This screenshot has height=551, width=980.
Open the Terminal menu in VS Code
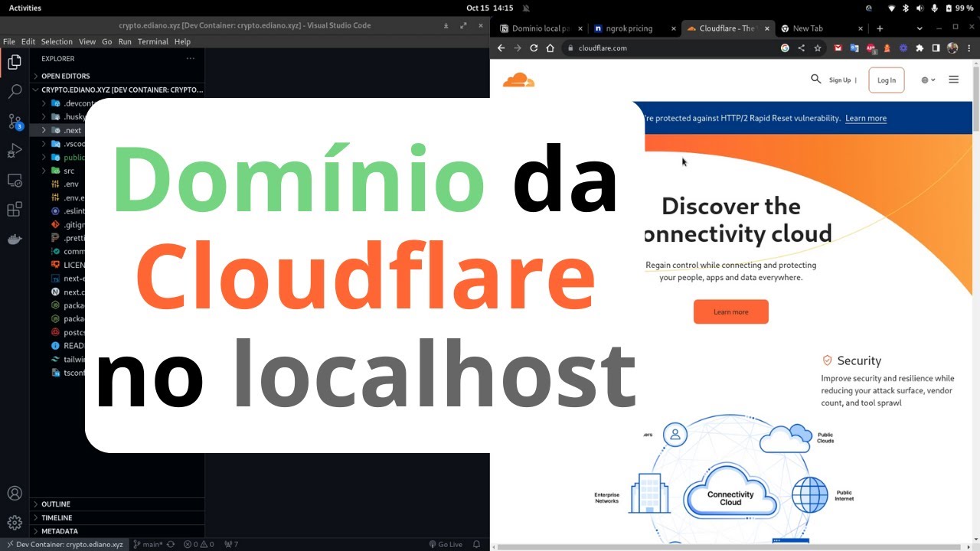pos(153,41)
